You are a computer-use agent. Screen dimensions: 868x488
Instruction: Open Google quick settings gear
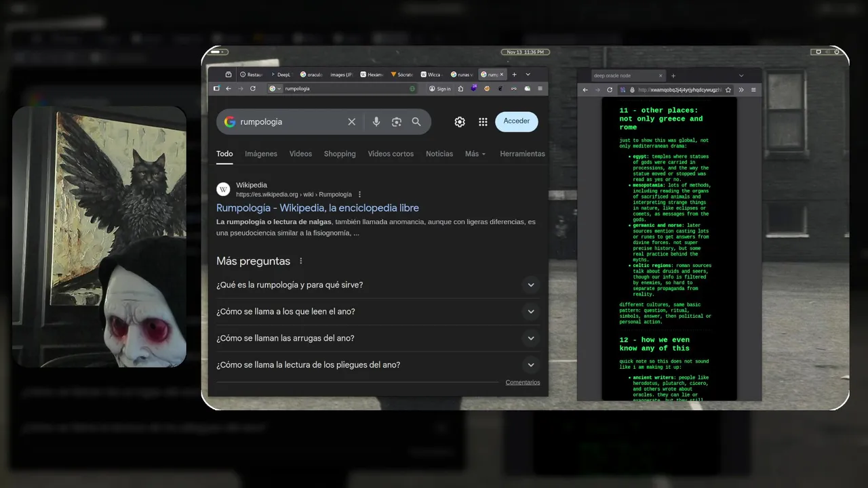coord(460,122)
